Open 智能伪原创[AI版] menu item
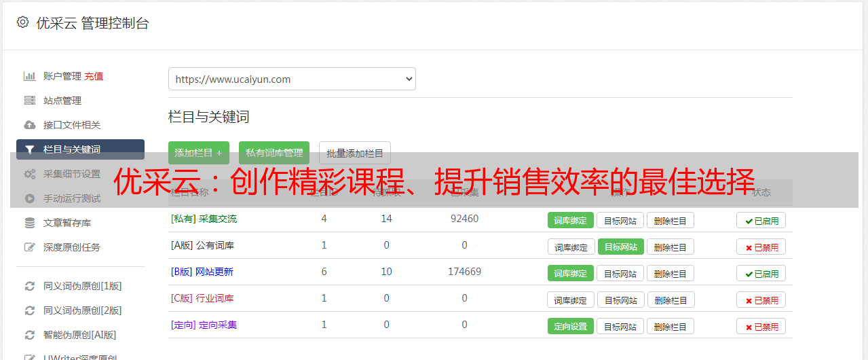The width and height of the screenshot is (868, 360). coord(80,335)
